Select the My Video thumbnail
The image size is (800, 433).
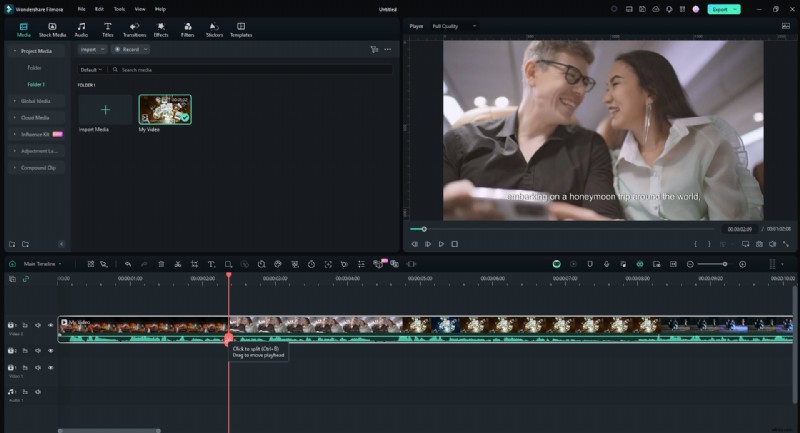[165, 109]
